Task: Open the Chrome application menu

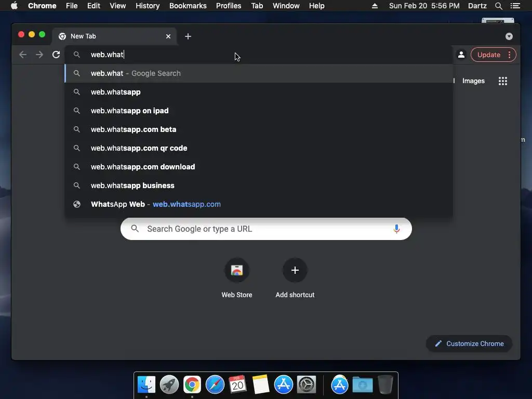Action: pos(42,6)
